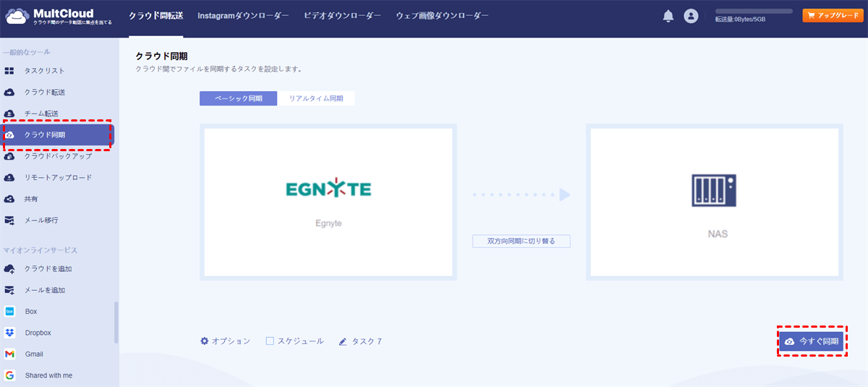
Task: Select the ベーシック同期 tab
Action: (x=238, y=98)
